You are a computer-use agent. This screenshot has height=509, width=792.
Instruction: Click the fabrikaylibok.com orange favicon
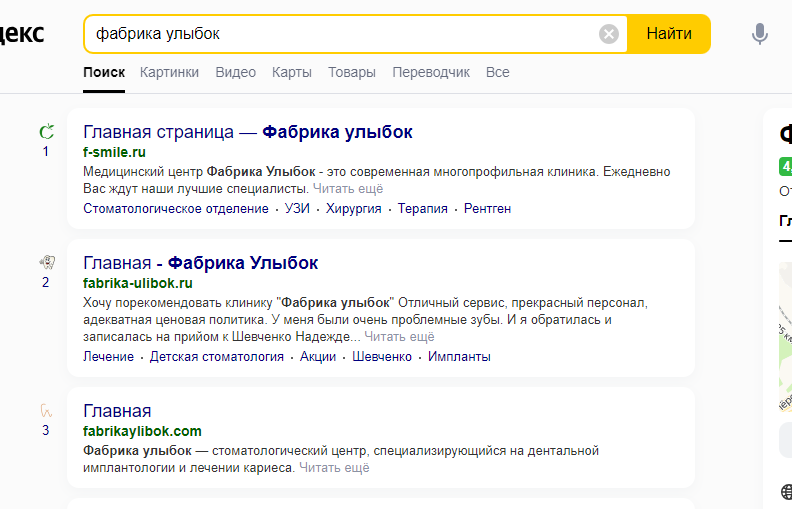[x=46, y=410]
